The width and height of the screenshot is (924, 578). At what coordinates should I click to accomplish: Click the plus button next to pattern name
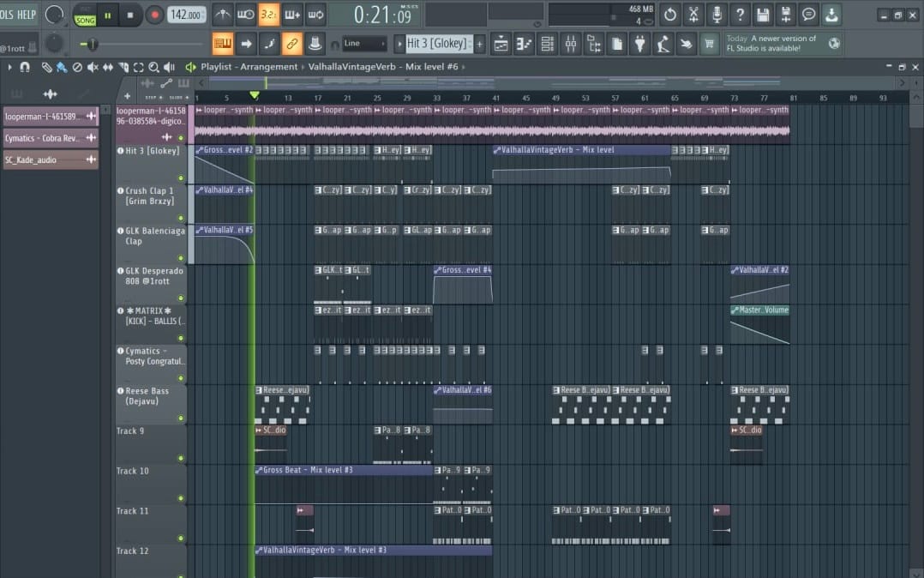click(x=480, y=44)
